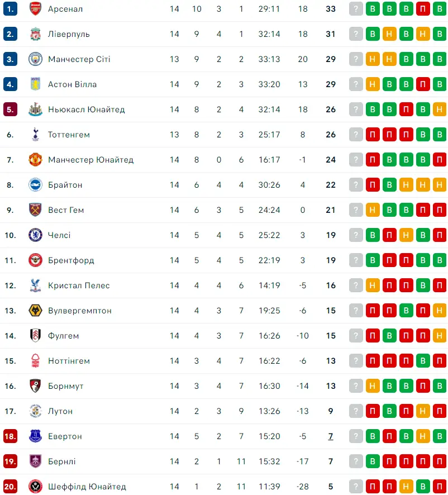448x495 pixels.
Task: Click Arsenal's red loss form badge
Action: tap(423, 9)
